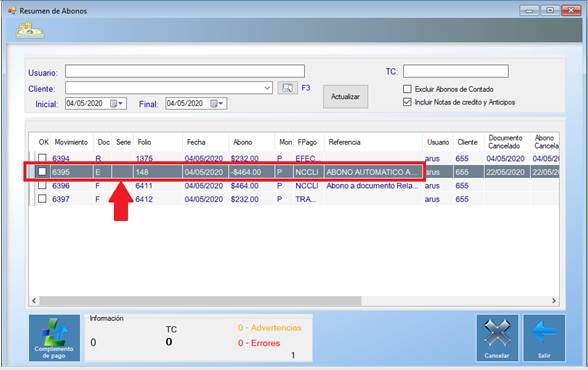Click folio 148 cell
The height and width of the screenshot is (370, 588).
coord(142,172)
